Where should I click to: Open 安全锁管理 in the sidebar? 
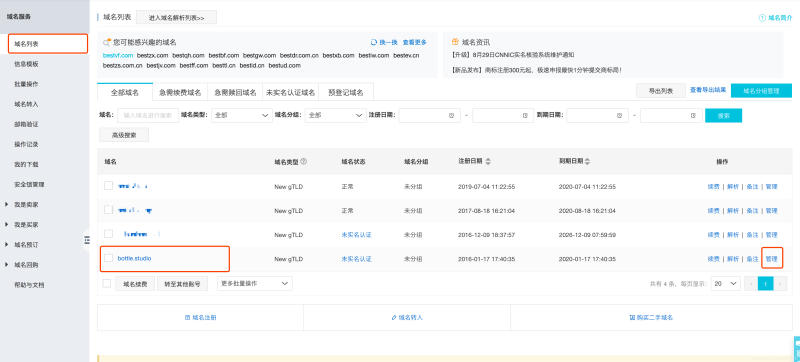point(29,184)
